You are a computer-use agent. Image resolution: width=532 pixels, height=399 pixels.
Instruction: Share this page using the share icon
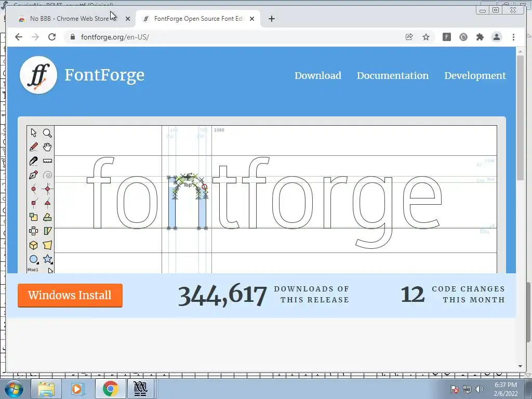[x=409, y=37]
